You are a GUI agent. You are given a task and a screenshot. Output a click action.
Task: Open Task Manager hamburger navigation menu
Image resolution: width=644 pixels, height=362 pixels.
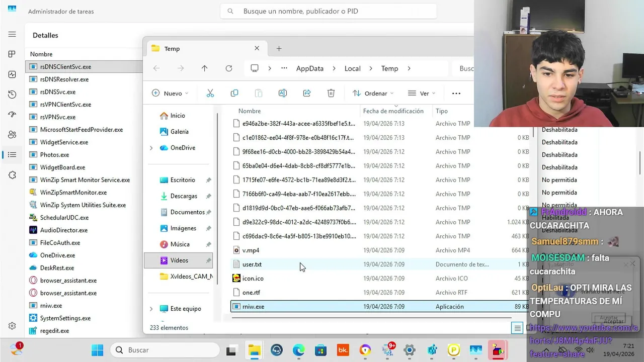[x=12, y=34]
